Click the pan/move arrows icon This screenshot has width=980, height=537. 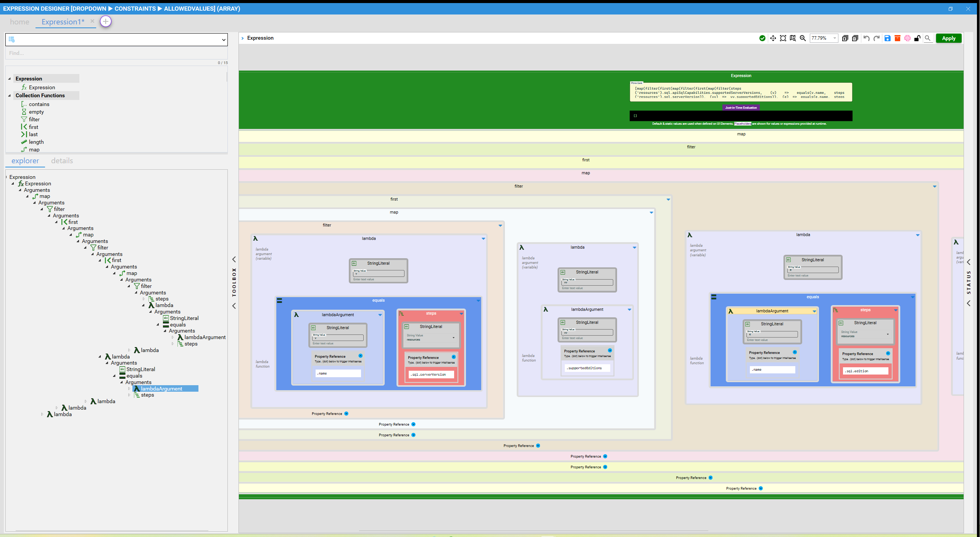[773, 38]
